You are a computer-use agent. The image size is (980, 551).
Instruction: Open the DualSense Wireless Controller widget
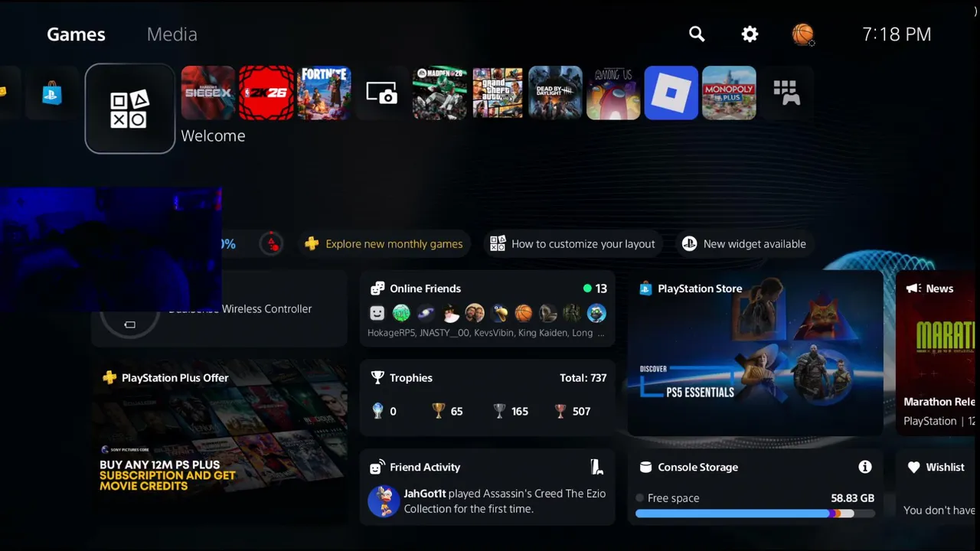(220, 309)
